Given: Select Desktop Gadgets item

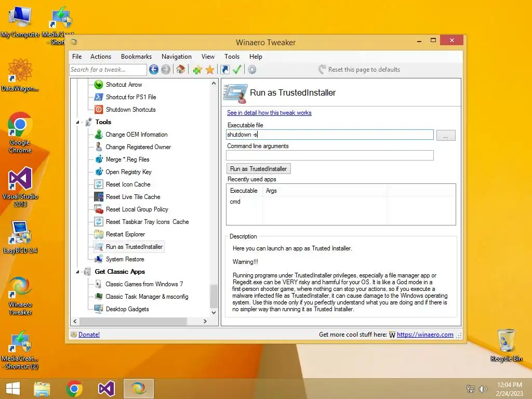Looking at the screenshot, I should pos(127,309).
